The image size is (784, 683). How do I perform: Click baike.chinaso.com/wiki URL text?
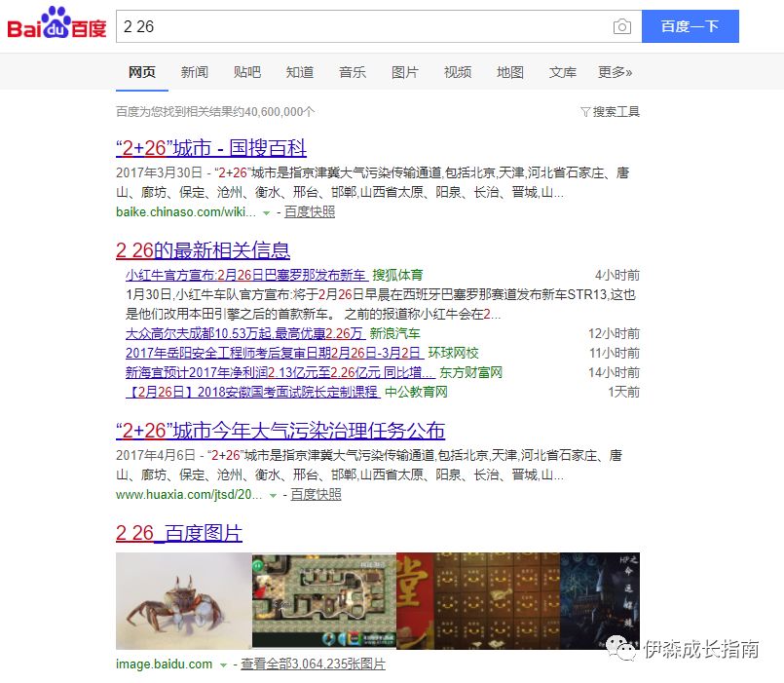pyautogui.click(x=185, y=212)
